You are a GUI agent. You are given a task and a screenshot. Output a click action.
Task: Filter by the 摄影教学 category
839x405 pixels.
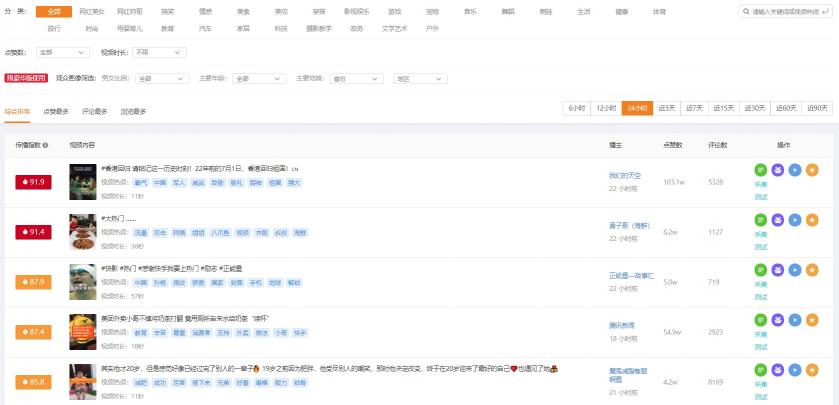click(319, 29)
